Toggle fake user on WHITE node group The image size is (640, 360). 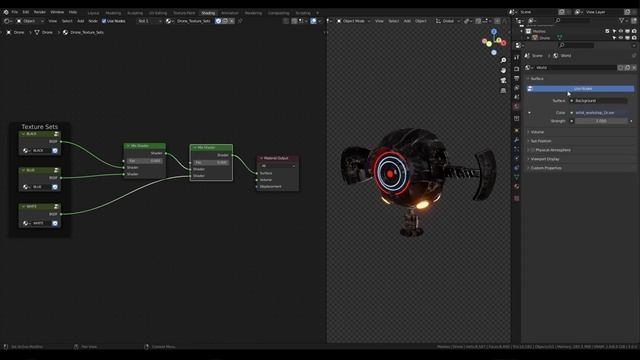pyautogui.click(x=55, y=223)
